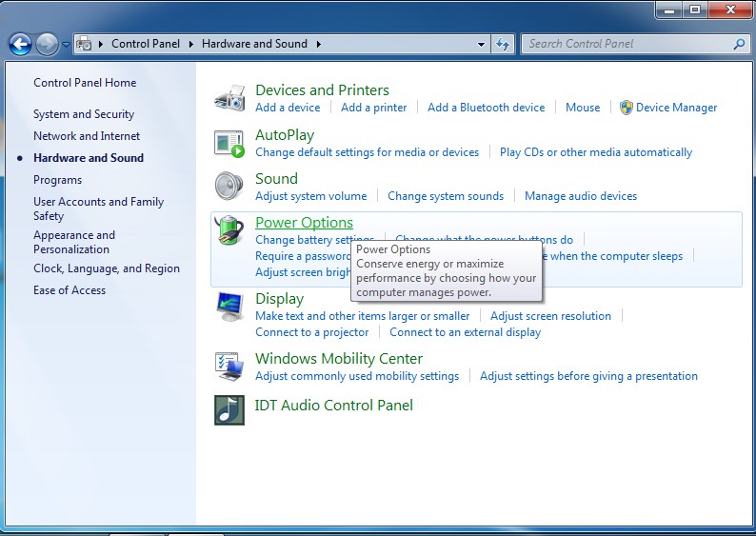
Task: Open Appearance and Personalization
Action: tap(74, 242)
